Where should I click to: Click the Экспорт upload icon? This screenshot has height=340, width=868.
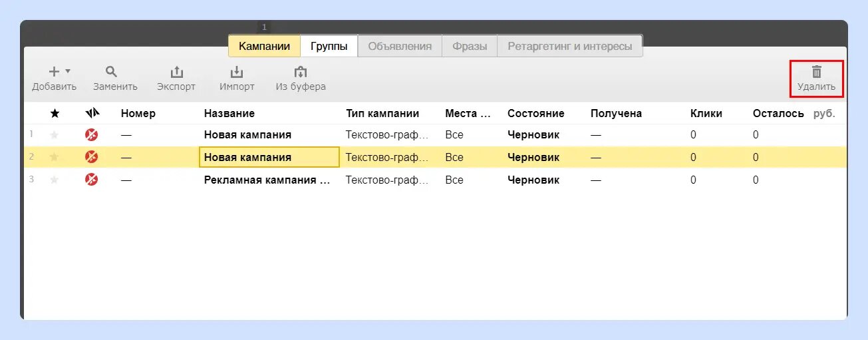click(x=176, y=72)
